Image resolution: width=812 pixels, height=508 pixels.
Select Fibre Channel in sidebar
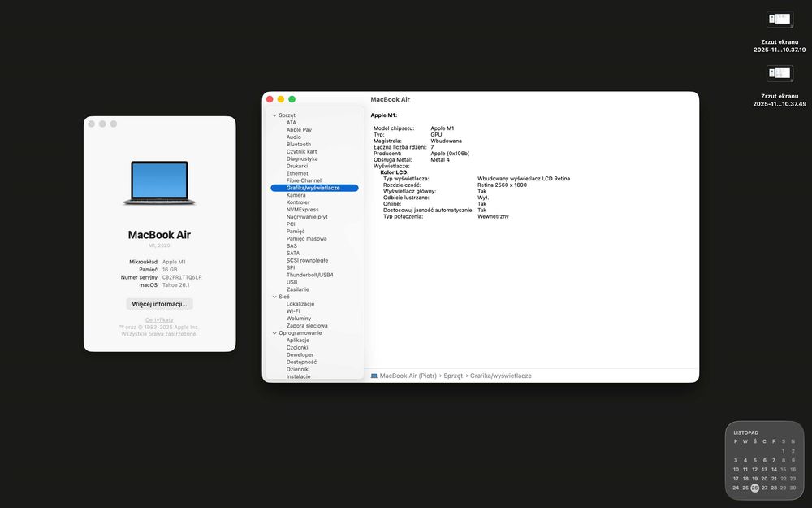[x=304, y=181]
